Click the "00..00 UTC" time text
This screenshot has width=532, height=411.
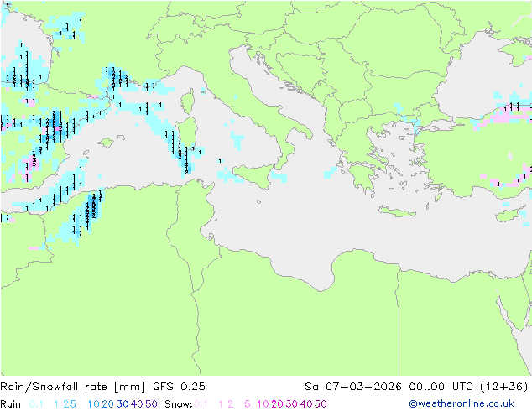tap(441, 387)
